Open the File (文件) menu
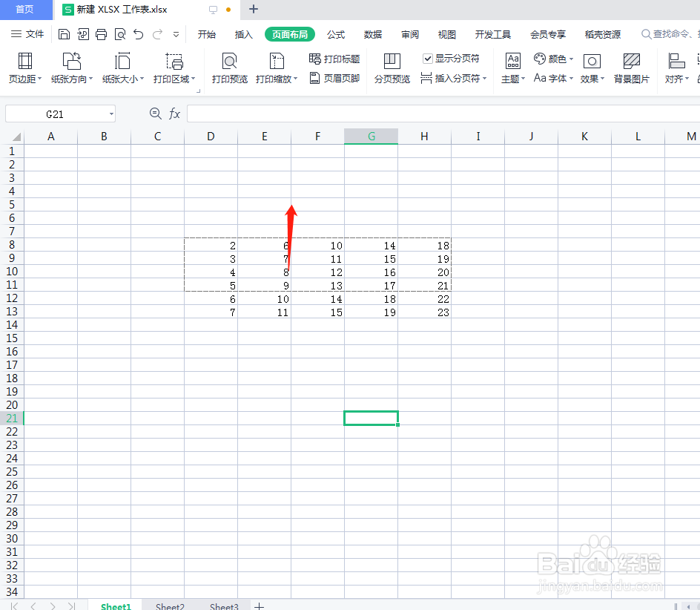This screenshot has width=700, height=610. [x=27, y=34]
